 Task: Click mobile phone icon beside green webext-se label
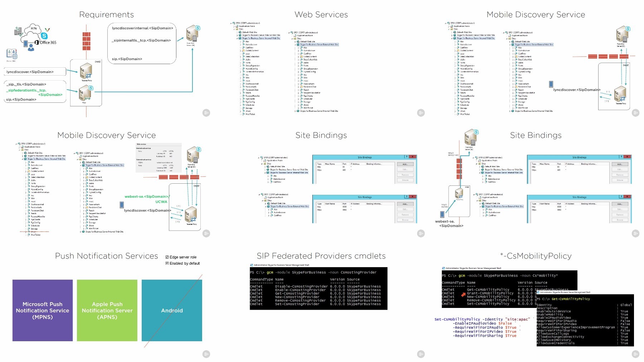click(x=122, y=205)
